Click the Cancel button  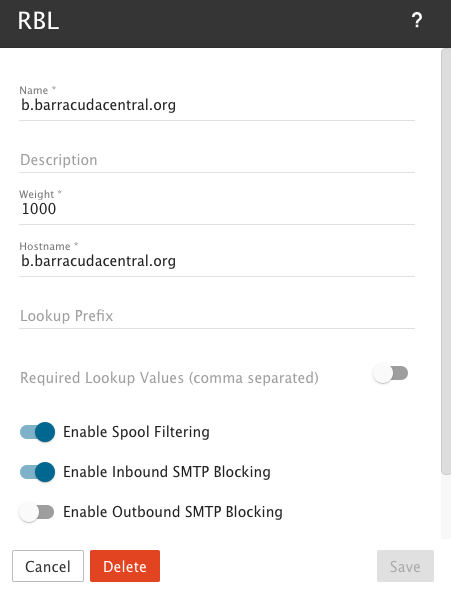(x=48, y=566)
